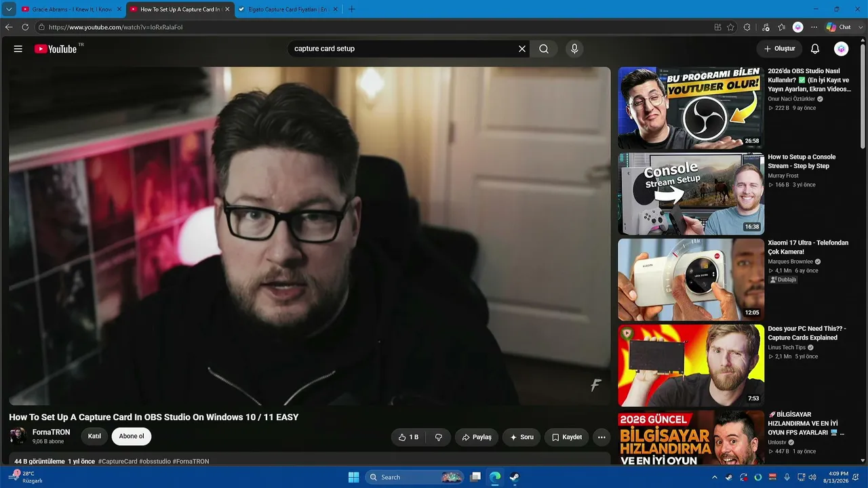Visit the Murray Frost channel name
Screen dimensions: 868x488
[783, 176]
